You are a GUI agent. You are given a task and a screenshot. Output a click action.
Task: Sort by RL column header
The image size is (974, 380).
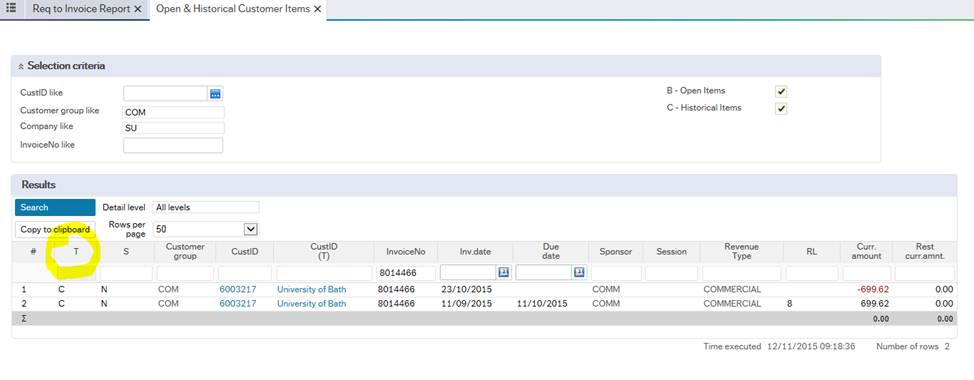coord(811,251)
